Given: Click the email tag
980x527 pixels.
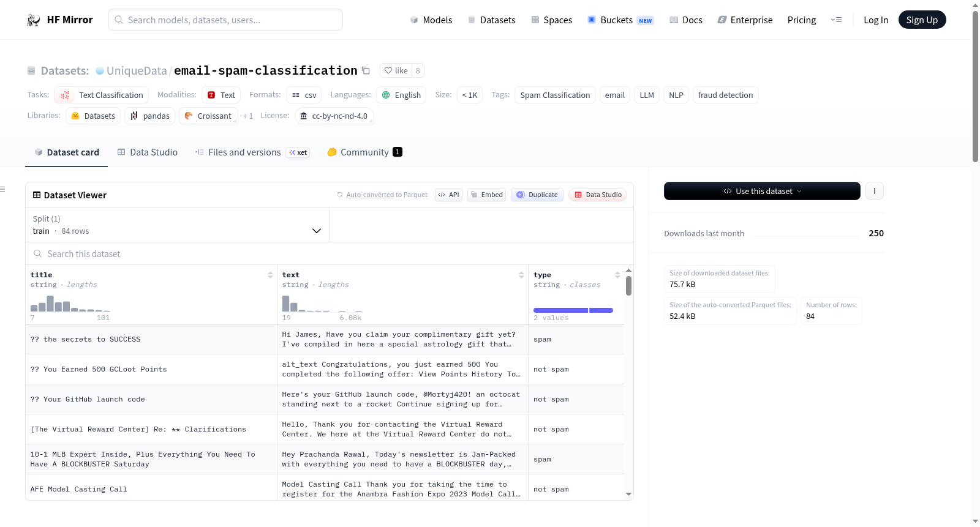Looking at the screenshot, I should click(614, 95).
